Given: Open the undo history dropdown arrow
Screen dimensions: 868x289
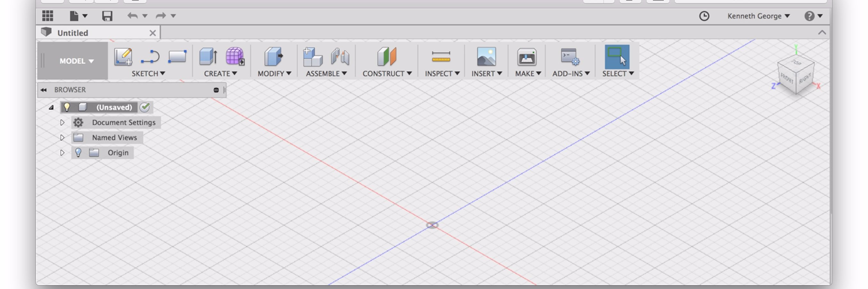Looking at the screenshot, I should point(145,16).
